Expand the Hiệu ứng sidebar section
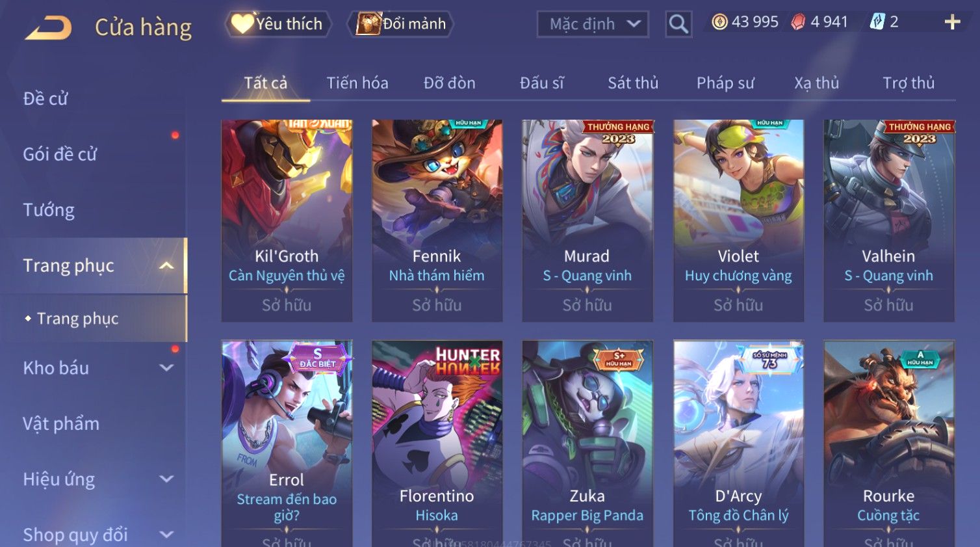Screen dimensions: 980x547 (166, 479)
